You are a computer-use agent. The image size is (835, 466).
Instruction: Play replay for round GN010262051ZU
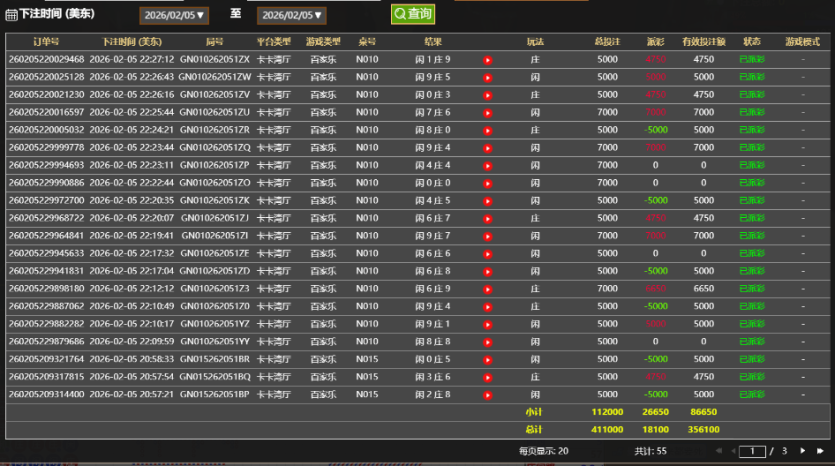tap(488, 112)
